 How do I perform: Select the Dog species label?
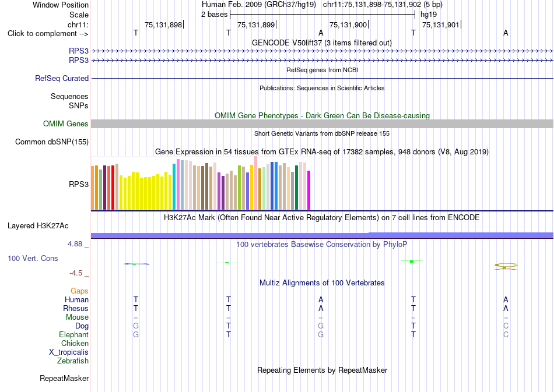tap(82, 326)
